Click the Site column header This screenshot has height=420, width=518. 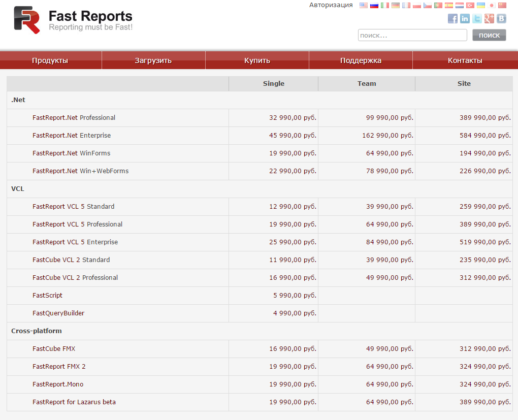464,84
